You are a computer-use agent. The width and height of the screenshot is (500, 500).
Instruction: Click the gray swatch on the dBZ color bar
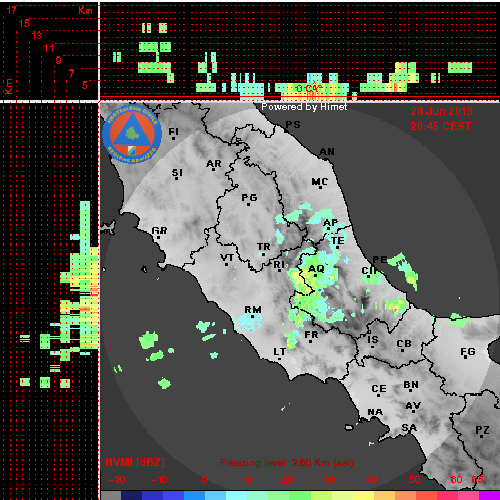111,495
